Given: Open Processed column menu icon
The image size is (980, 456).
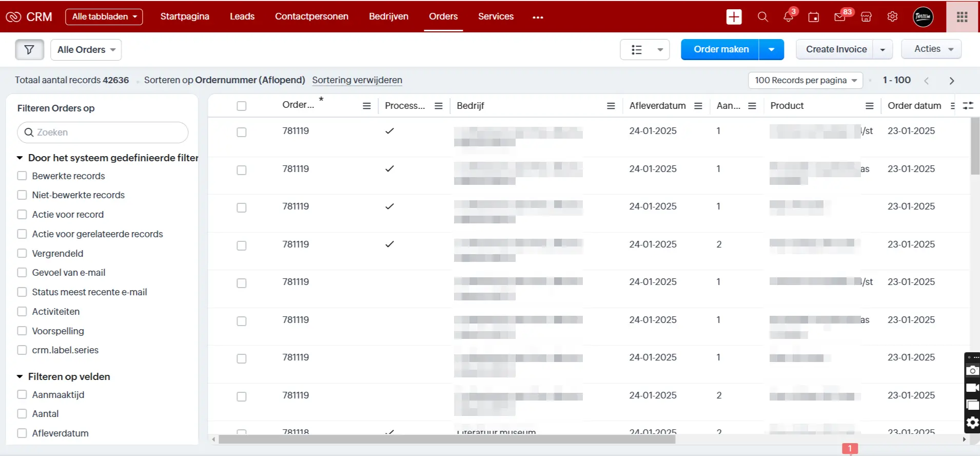Looking at the screenshot, I should (x=439, y=106).
